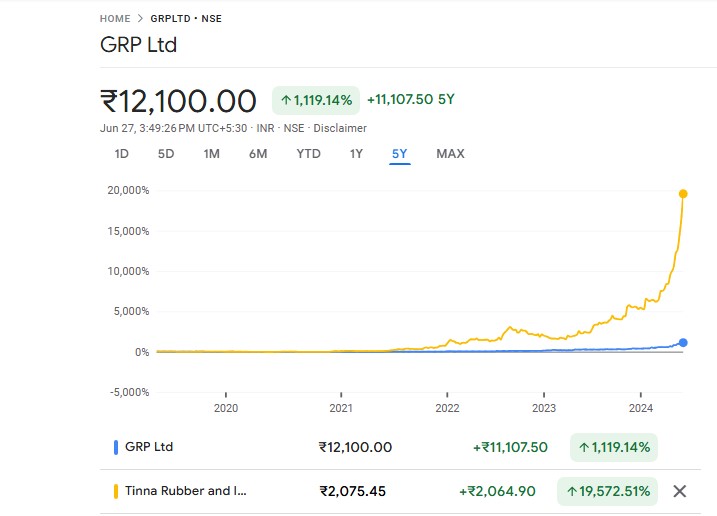Switch chart to 5D range
The height and width of the screenshot is (516, 717).
(166, 154)
